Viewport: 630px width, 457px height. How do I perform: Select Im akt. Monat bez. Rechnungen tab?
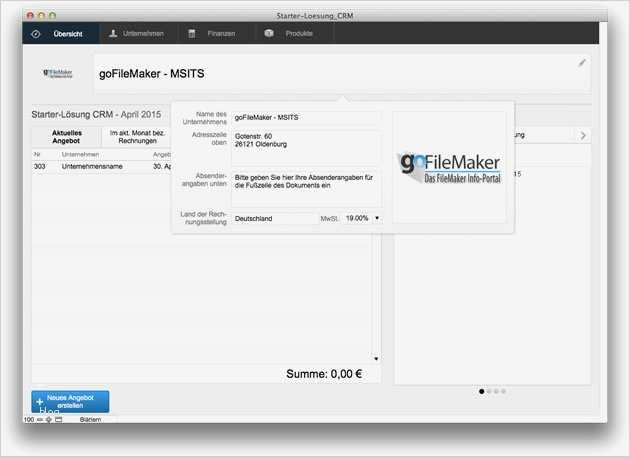click(x=137, y=137)
